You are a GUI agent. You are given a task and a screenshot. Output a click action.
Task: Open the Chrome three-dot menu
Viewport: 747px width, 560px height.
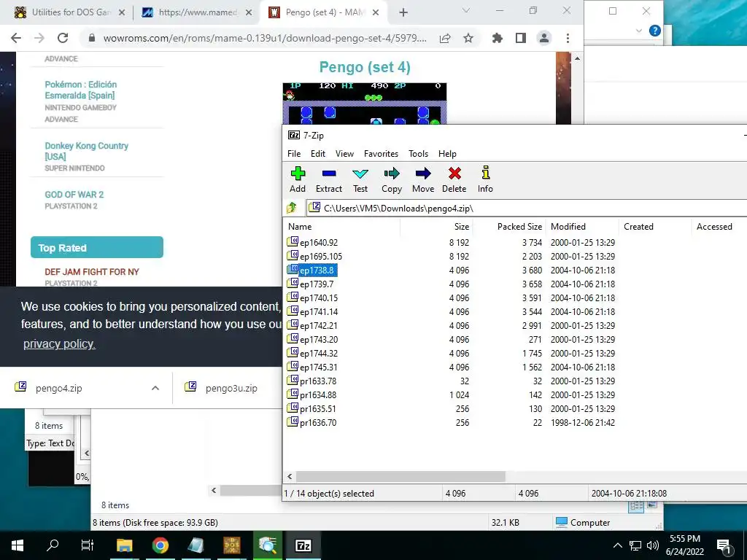(568, 38)
